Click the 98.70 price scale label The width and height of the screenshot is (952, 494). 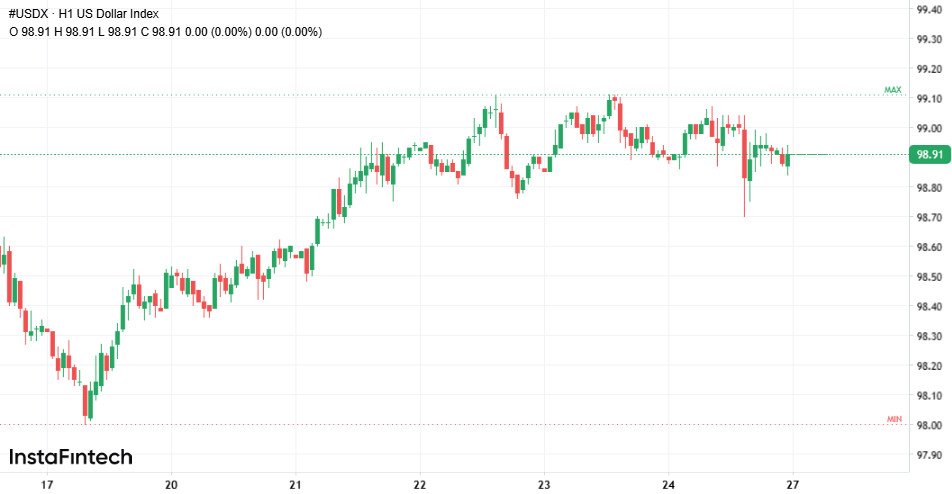click(929, 218)
